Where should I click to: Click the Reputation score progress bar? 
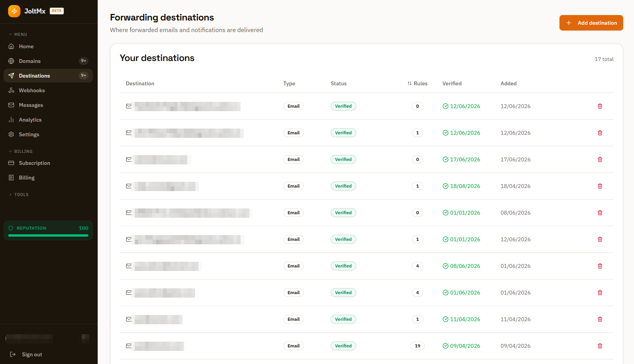coord(48,235)
